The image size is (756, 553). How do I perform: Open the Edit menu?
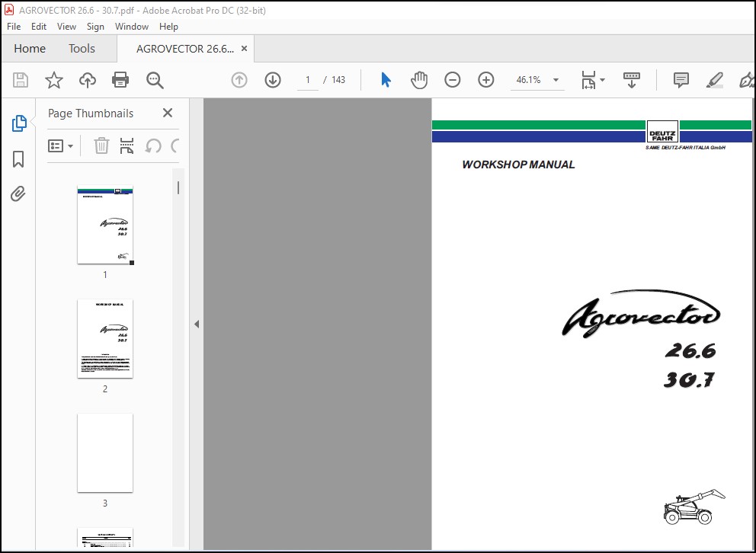coord(39,27)
